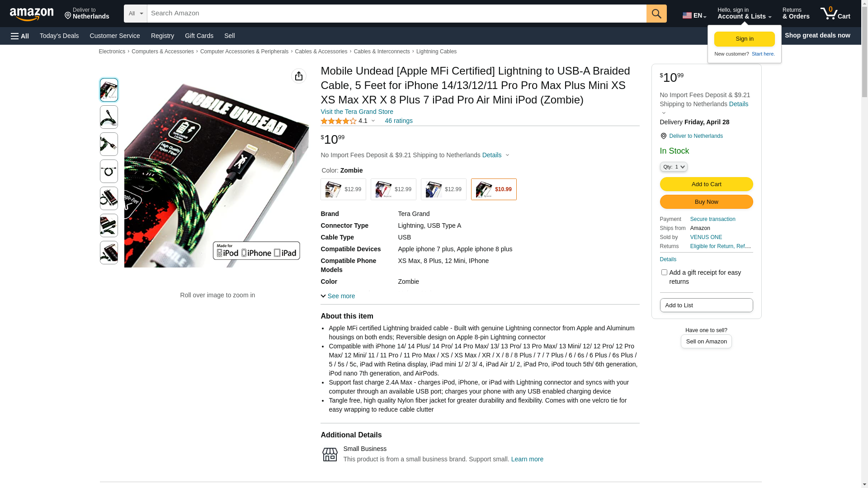Open the All hamburger menu
Screen dimensions: 868x488
(20, 36)
